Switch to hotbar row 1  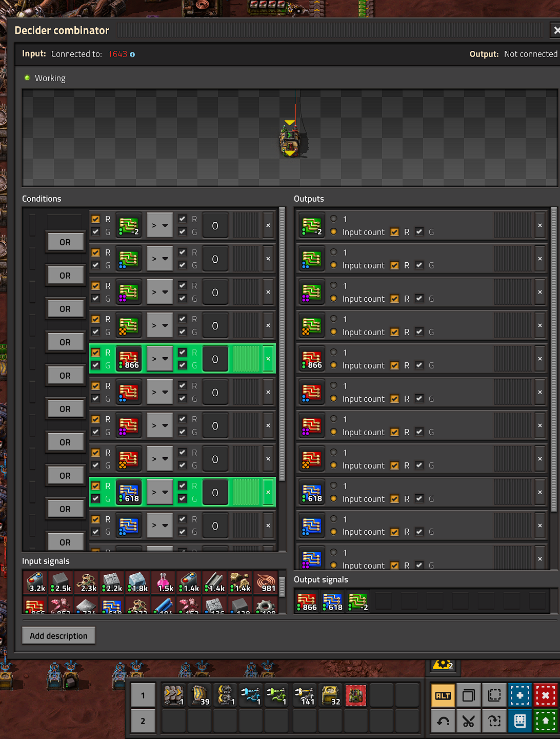click(143, 696)
